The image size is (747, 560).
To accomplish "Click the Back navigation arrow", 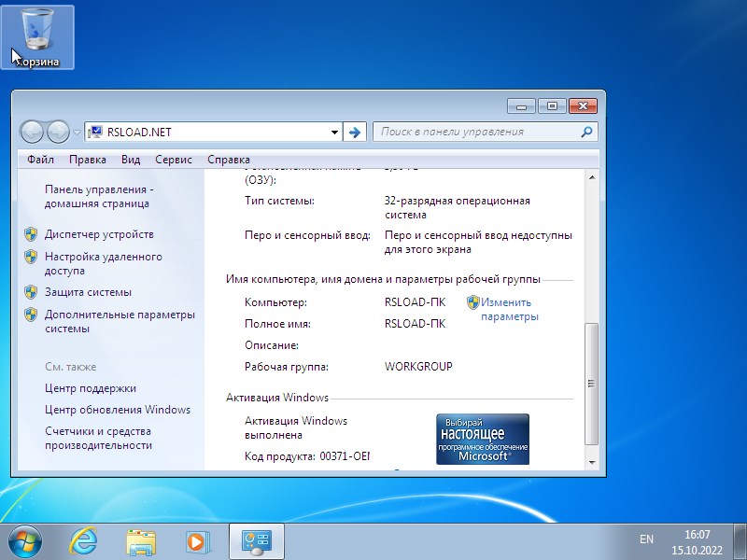I will click(32, 132).
